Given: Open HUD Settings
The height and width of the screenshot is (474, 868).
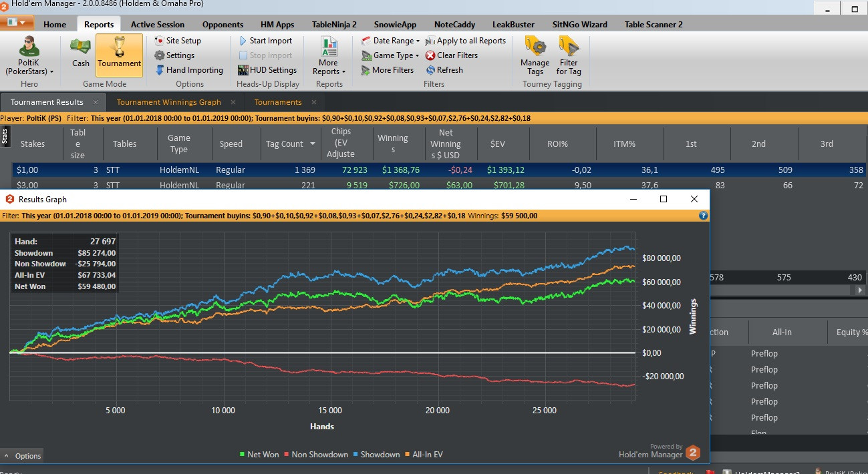Looking at the screenshot, I should 267,70.
